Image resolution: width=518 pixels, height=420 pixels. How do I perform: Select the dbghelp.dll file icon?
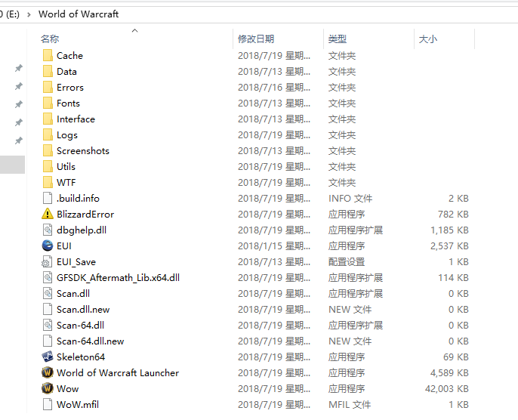pyautogui.click(x=48, y=230)
